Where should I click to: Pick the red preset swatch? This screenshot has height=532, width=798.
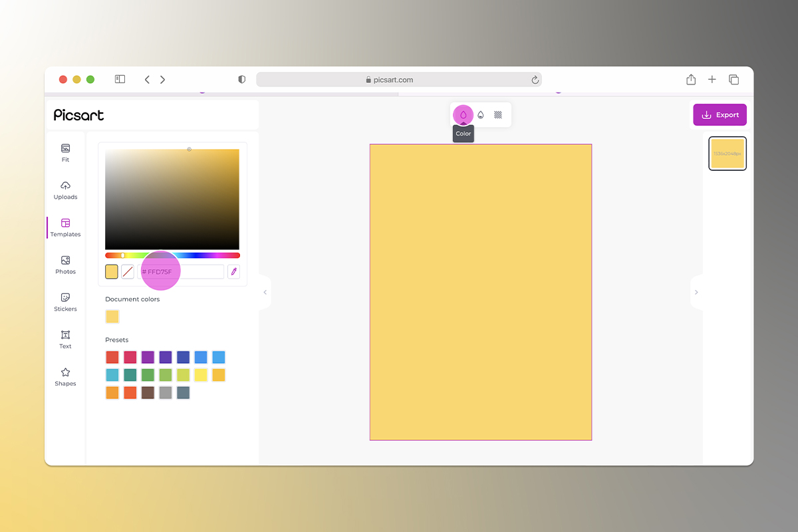click(112, 357)
